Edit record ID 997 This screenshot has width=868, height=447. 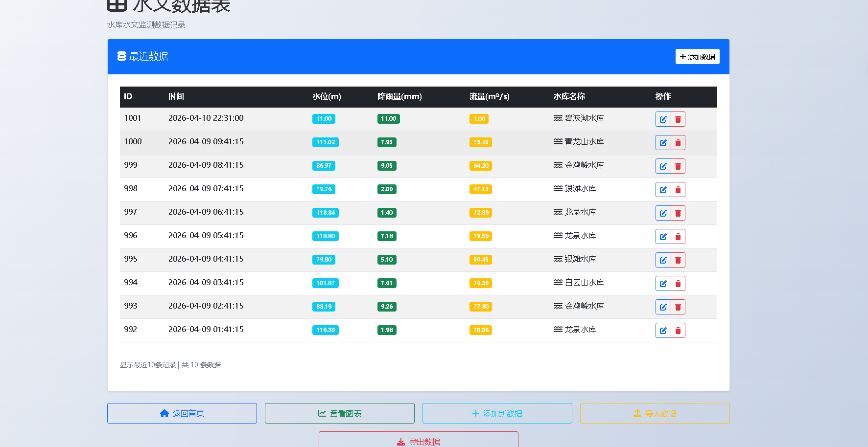(x=663, y=213)
